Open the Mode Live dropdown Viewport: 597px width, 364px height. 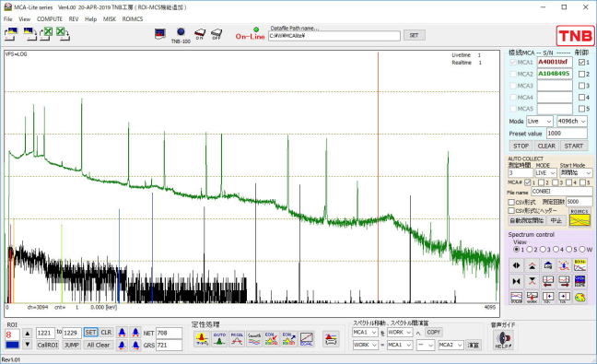(x=539, y=121)
